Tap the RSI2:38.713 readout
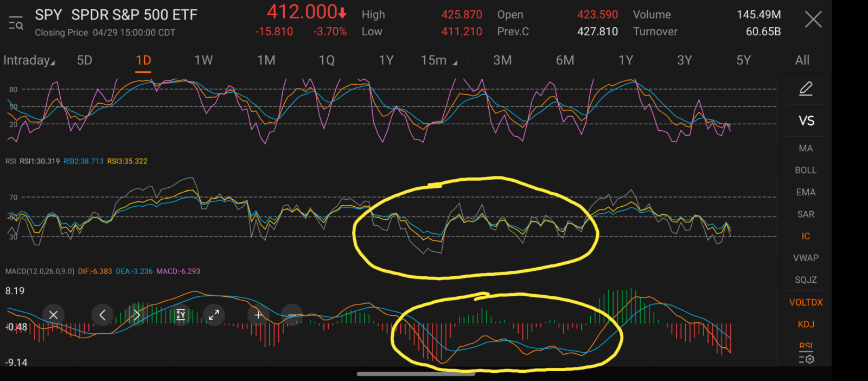Image resolution: width=868 pixels, height=381 pixels. click(84, 161)
